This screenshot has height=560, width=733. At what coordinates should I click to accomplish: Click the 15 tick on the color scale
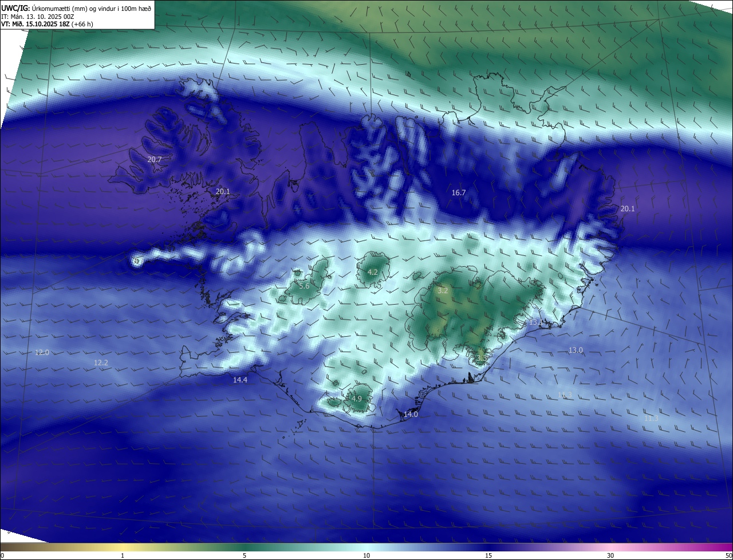pos(488,555)
